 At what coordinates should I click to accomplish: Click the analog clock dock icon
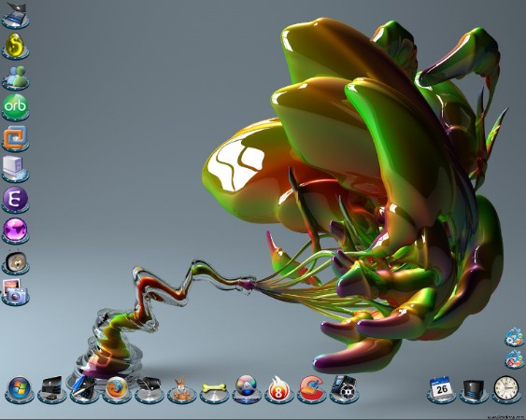click(x=506, y=389)
